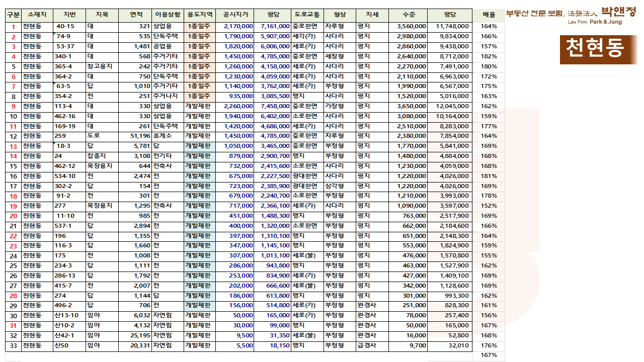This screenshot has height=362, width=644.
Task: Select the 급경사 terrain cell
Action: (x=372, y=345)
